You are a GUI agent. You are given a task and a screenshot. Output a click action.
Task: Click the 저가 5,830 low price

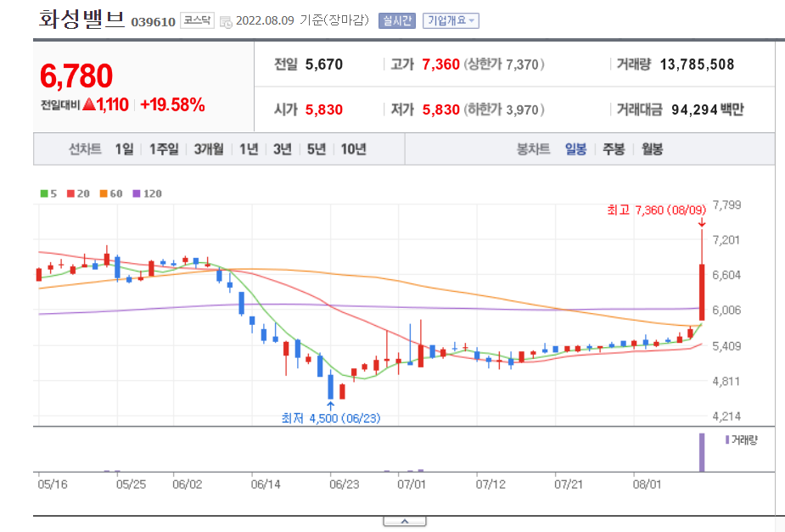click(441, 109)
